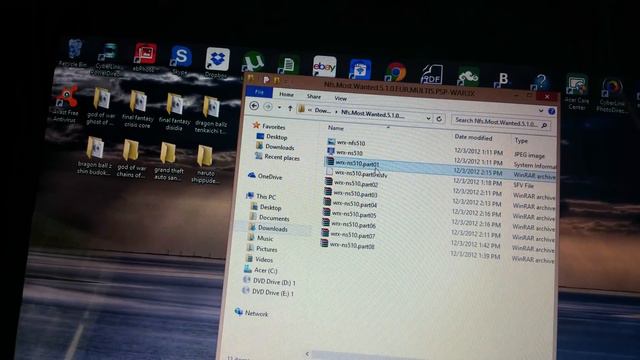This screenshot has width=640, height=360.
Task: Select the 'god of war ghost of' folder
Action: click(101, 107)
